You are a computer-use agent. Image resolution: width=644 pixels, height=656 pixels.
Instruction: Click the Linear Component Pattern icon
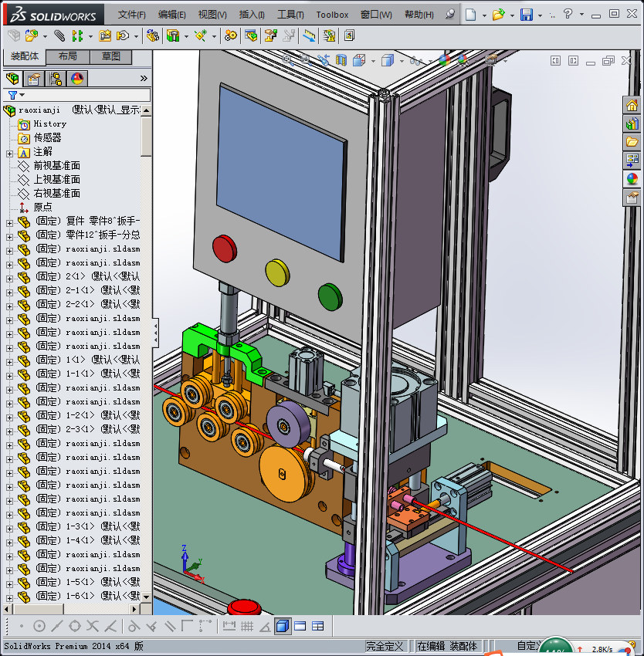77,36
